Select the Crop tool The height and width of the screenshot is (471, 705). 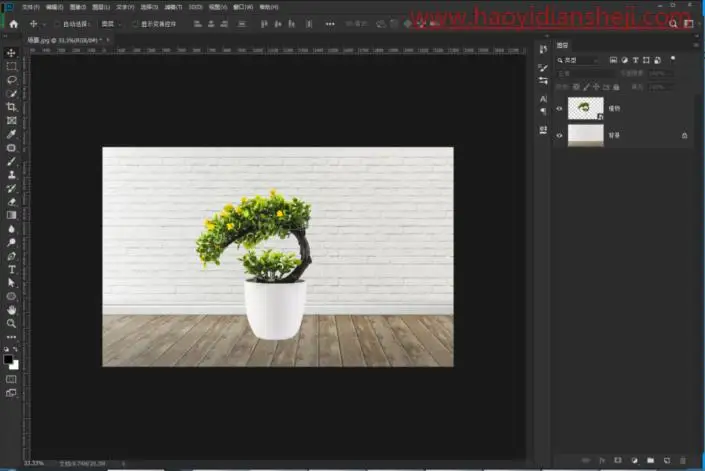11,107
